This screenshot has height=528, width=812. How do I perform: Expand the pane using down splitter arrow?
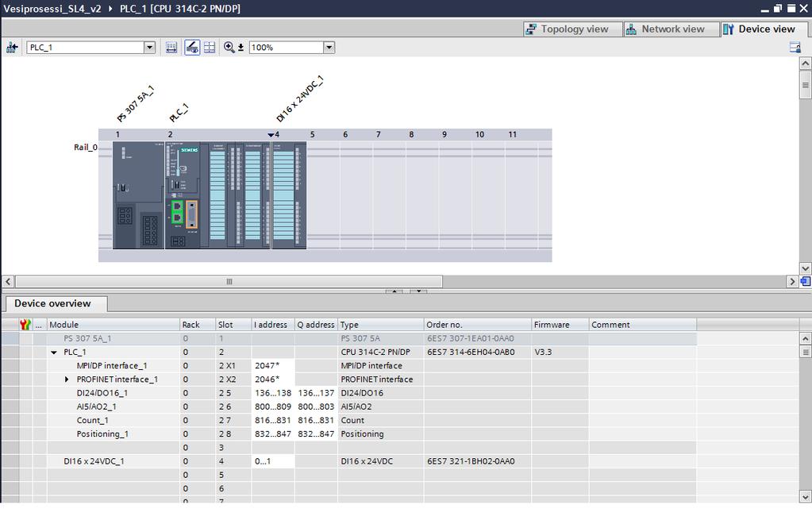(x=418, y=291)
